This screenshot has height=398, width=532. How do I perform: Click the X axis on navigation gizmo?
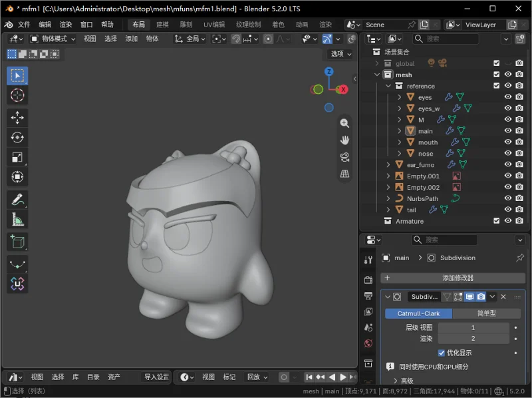tap(343, 90)
